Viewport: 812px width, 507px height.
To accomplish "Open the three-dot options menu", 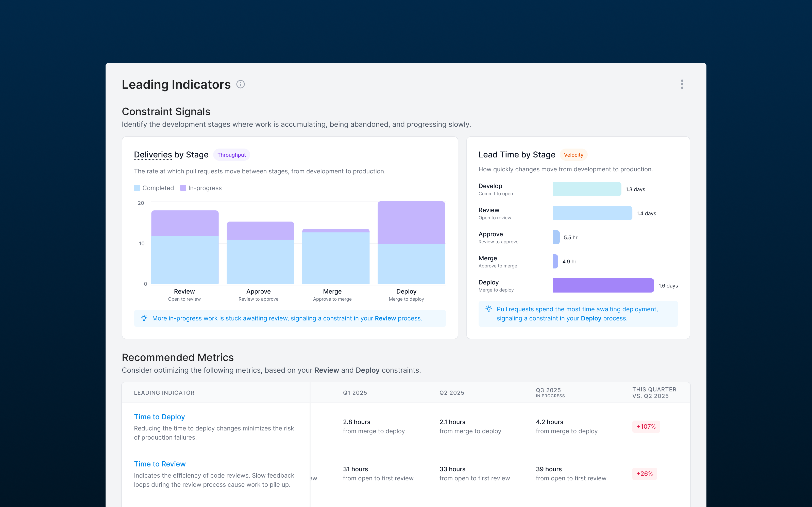I will (x=682, y=84).
